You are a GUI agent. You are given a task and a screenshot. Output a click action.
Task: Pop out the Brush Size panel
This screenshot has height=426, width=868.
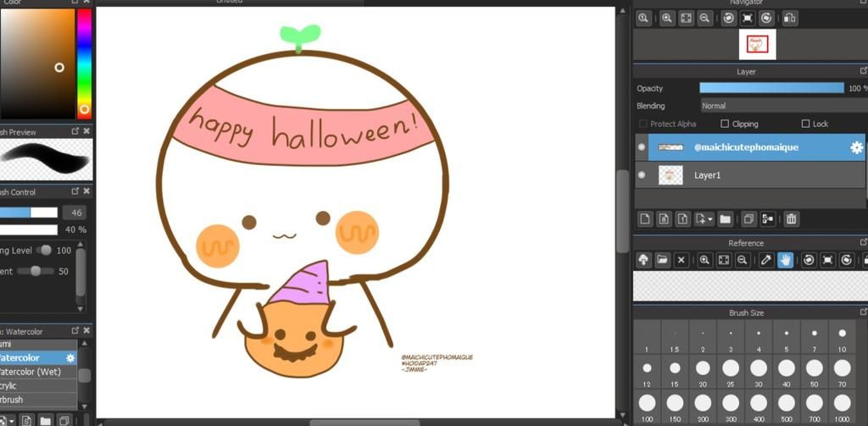pyautogui.click(x=863, y=312)
